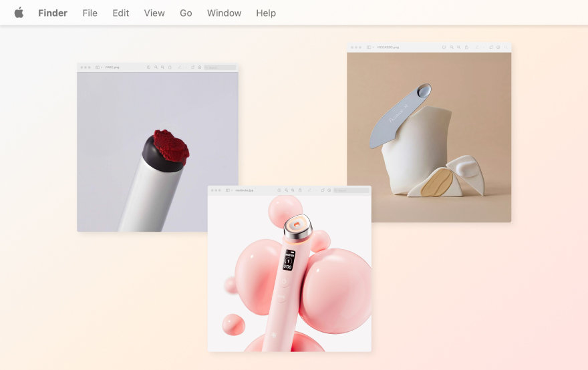Share the PICCASSO image
The width and height of the screenshot is (588, 370).
466,47
